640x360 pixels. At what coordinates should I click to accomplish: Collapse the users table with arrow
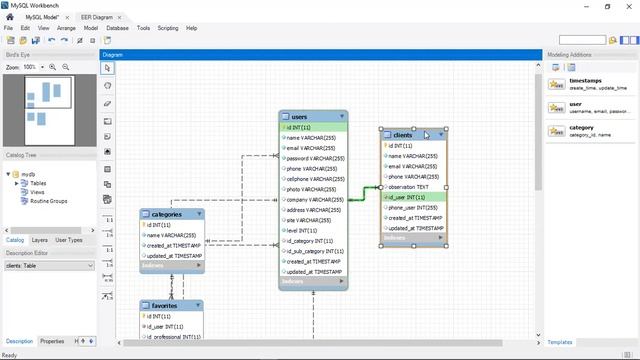point(342,116)
